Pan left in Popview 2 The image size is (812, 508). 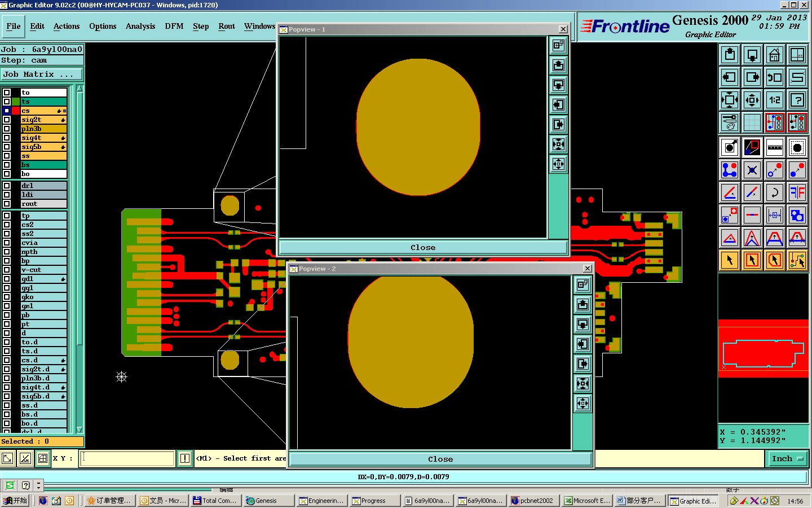(582, 344)
